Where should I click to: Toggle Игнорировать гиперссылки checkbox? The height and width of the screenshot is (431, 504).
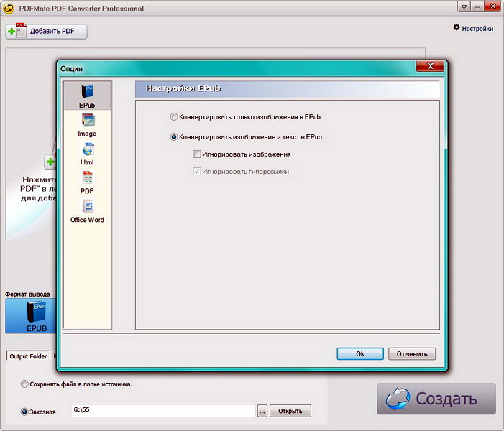click(x=197, y=172)
